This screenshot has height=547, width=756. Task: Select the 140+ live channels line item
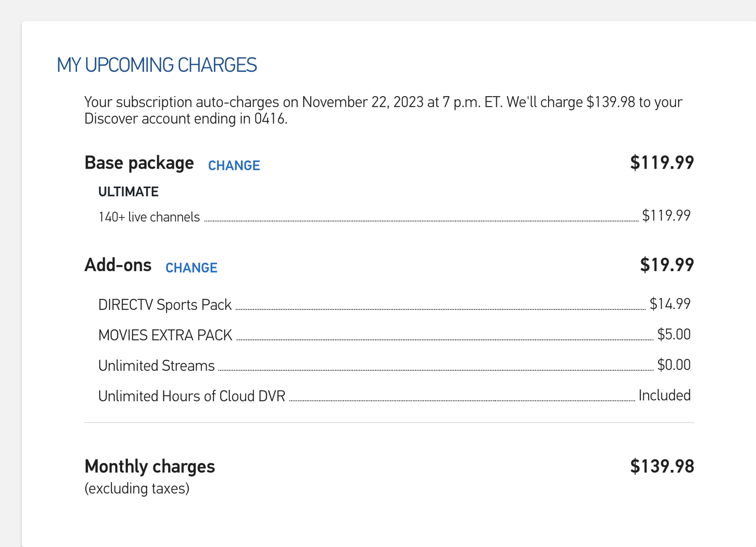[149, 217]
